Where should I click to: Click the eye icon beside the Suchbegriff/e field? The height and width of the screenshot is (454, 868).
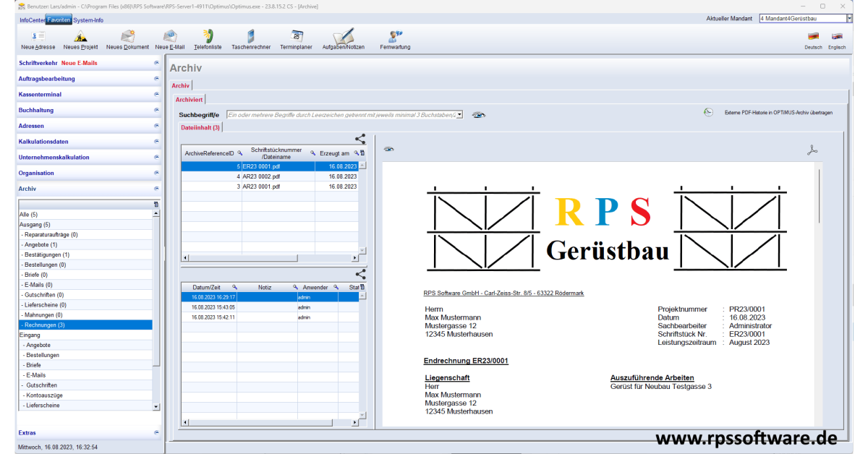(x=478, y=115)
